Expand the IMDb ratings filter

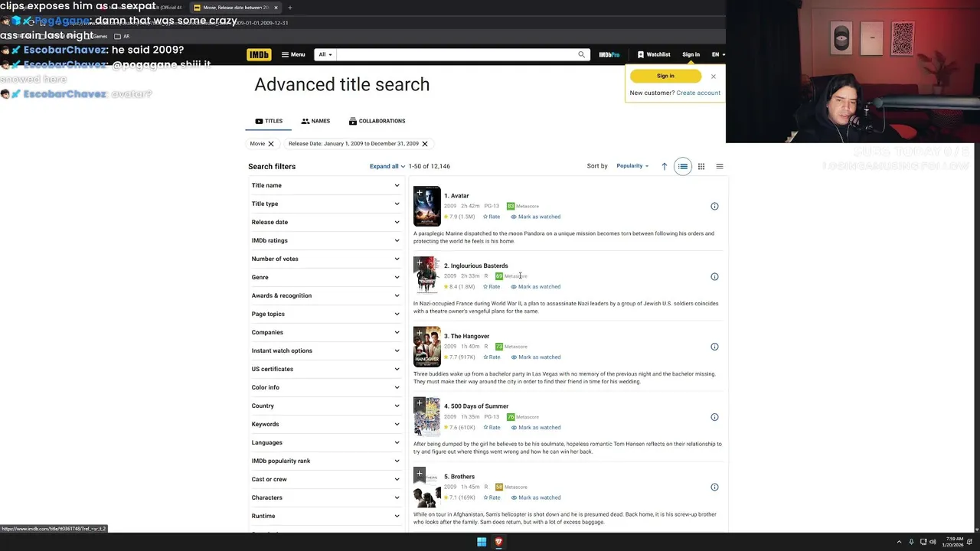point(325,240)
